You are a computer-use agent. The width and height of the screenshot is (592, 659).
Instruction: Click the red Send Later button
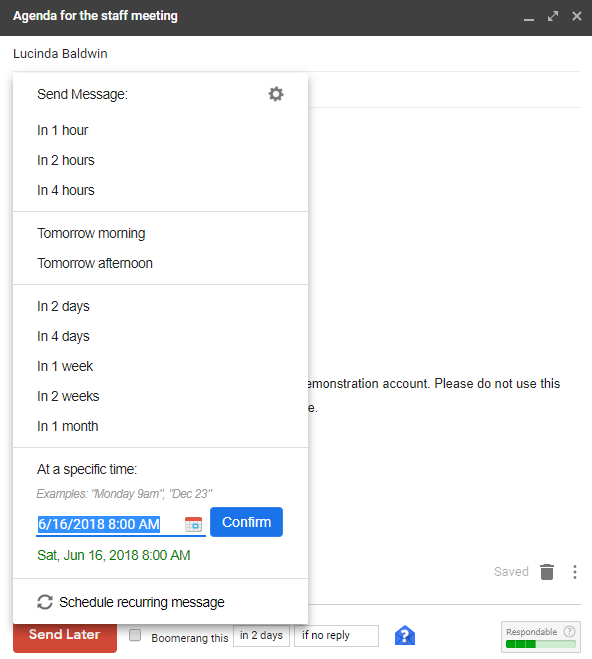pyautogui.click(x=65, y=636)
